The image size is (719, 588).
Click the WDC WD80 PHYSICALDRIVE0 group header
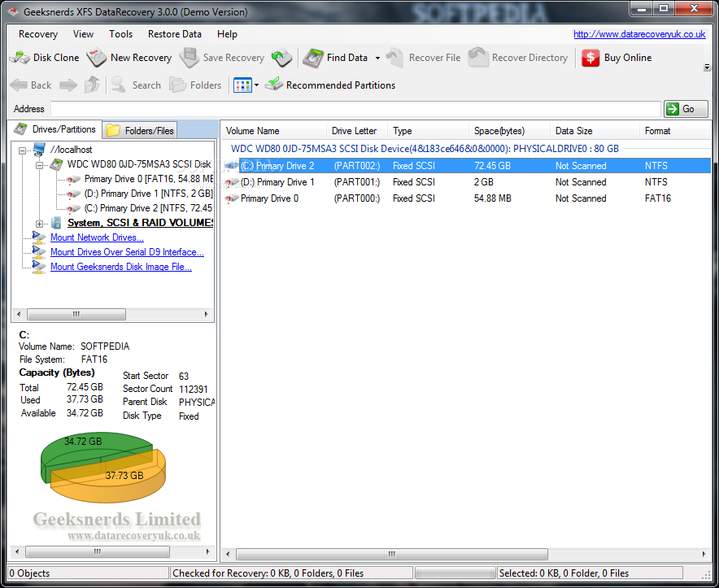point(425,149)
